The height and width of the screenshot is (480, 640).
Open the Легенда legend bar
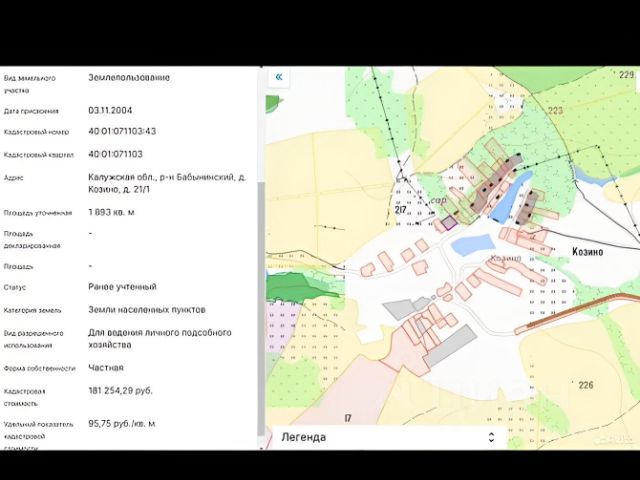(x=389, y=437)
